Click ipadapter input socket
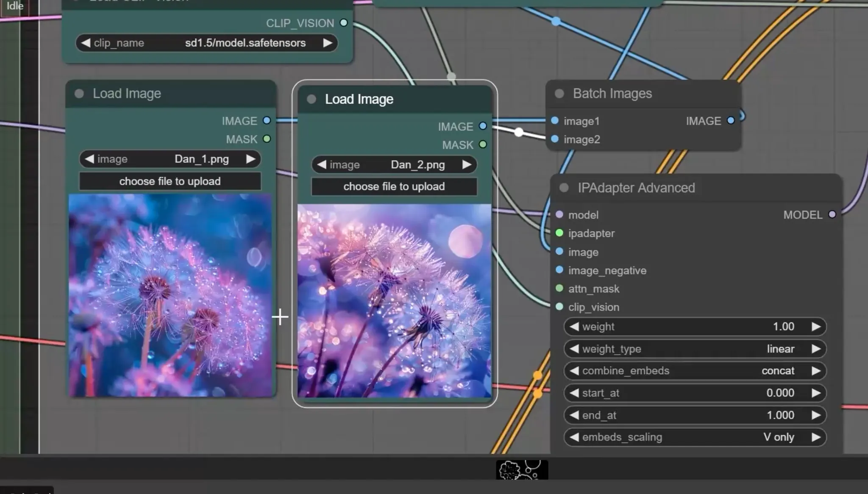 (559, 233)
